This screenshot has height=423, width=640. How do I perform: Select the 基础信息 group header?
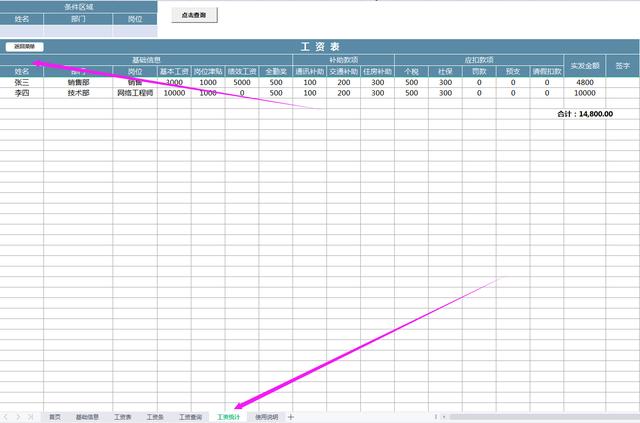coord(146,60)
